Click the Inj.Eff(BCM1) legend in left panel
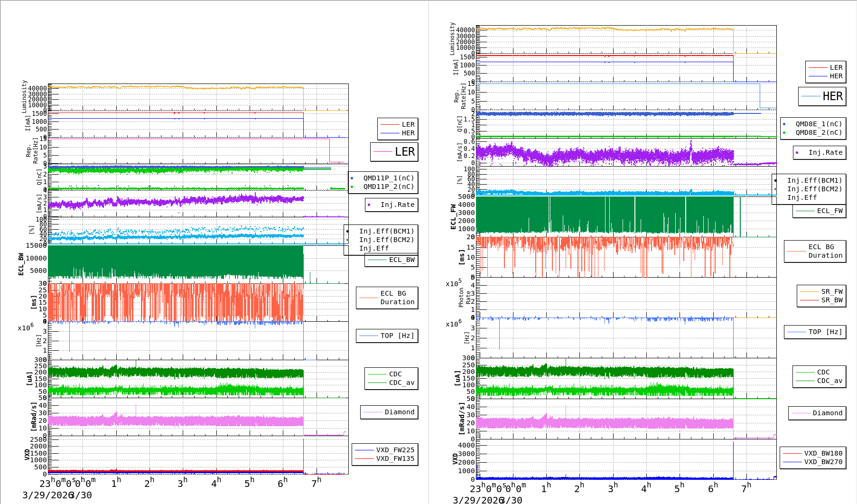The width and height of the screenshot is (857, 504). click(386, 231)
